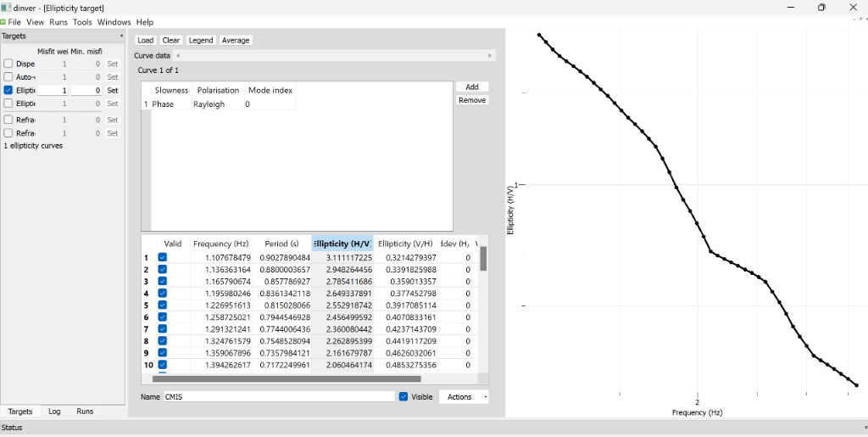Click the Name input field containing CMIS
Viewport: 868px width, 437px height.
[x=278, y=397]
